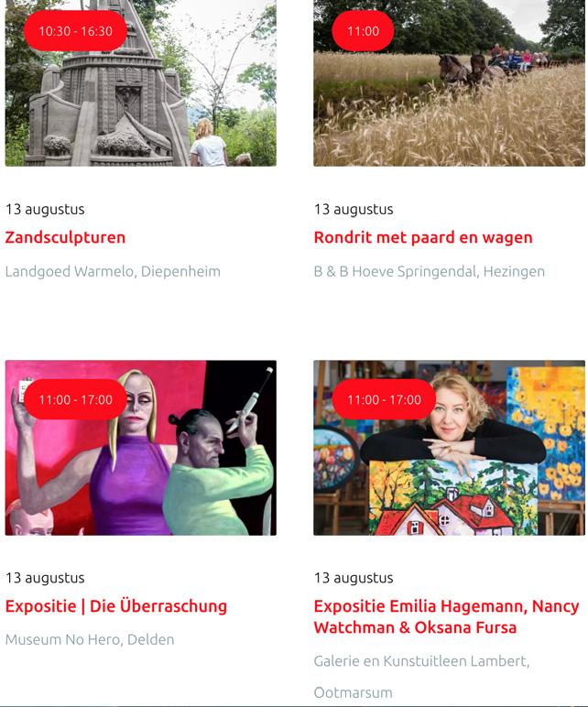
Task: Click the 11:00 - 17:00 badge on Überraschung image
Action: (x=75, y=399)
